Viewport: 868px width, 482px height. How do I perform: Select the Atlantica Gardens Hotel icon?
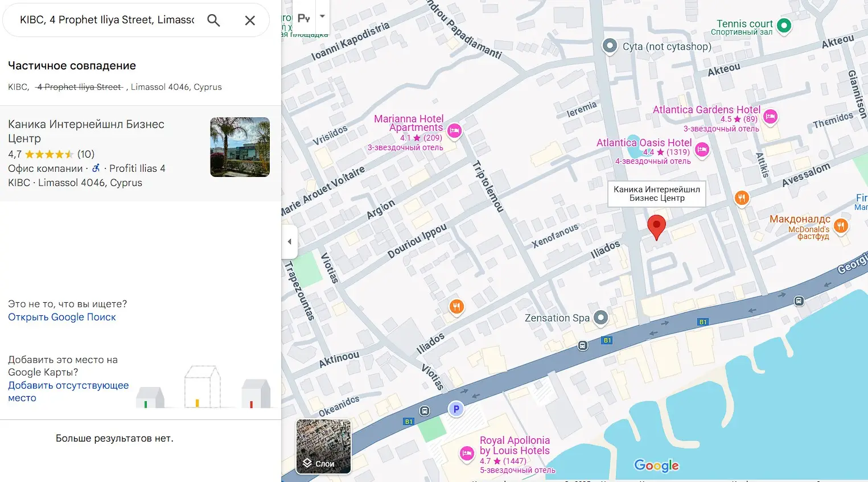tap(770, 117)
